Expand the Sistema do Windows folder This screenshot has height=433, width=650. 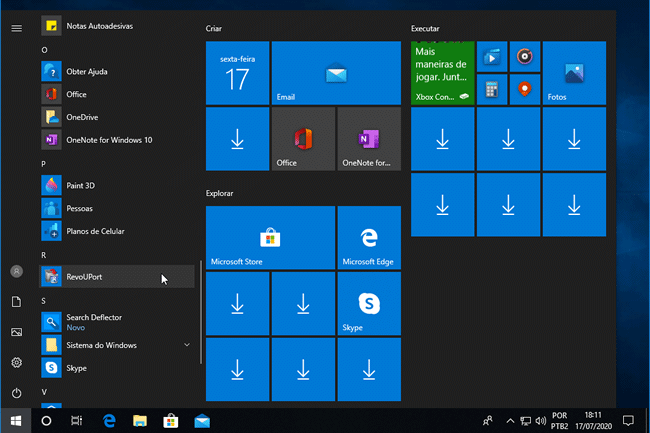tap(187, 345)
